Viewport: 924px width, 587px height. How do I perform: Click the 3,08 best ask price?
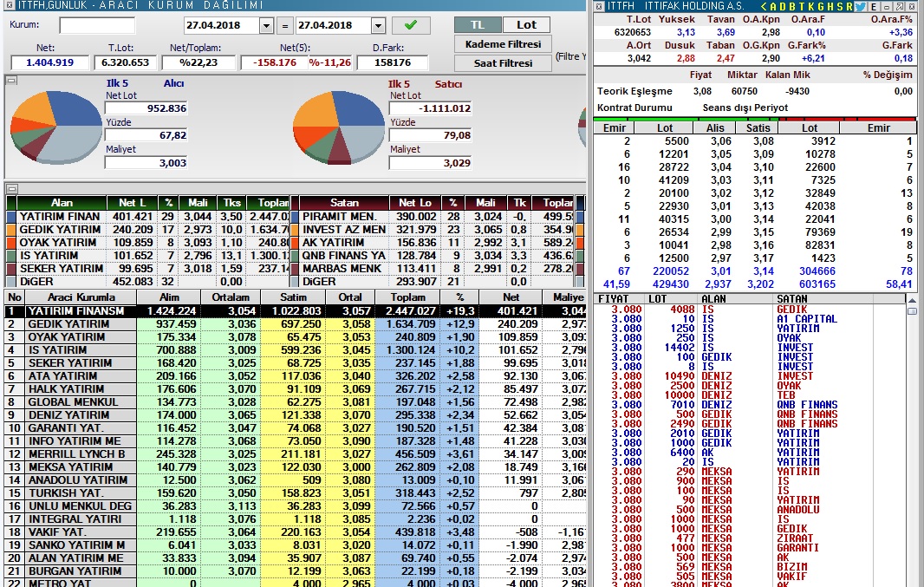tap(763, 140)
